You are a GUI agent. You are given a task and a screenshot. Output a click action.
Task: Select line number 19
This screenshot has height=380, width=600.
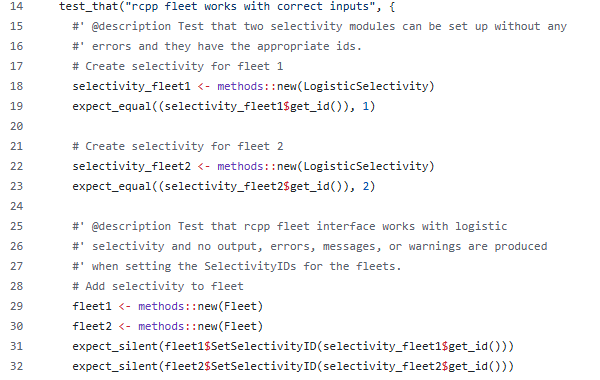point(16,106)
